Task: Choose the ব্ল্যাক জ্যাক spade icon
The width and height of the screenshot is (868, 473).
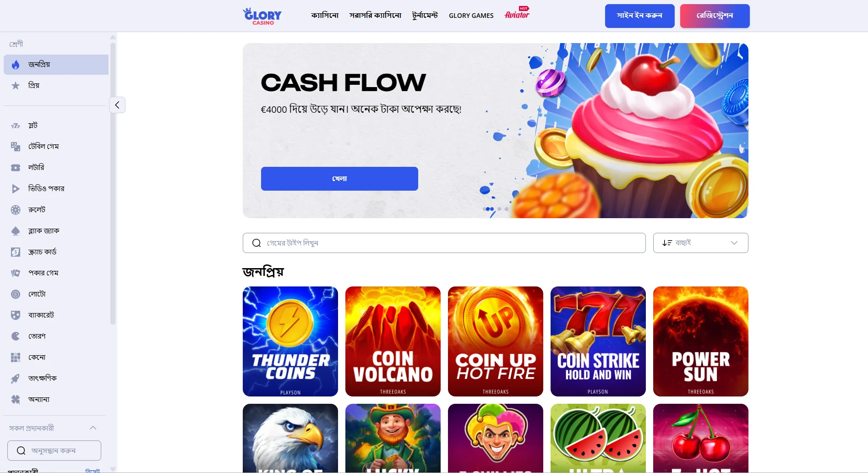Action: coord(16,231)
